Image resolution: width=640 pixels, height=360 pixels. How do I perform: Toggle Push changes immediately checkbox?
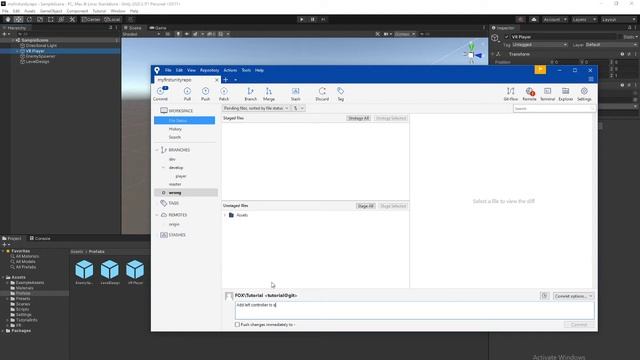pyautogui.click(x=237, y=324)
